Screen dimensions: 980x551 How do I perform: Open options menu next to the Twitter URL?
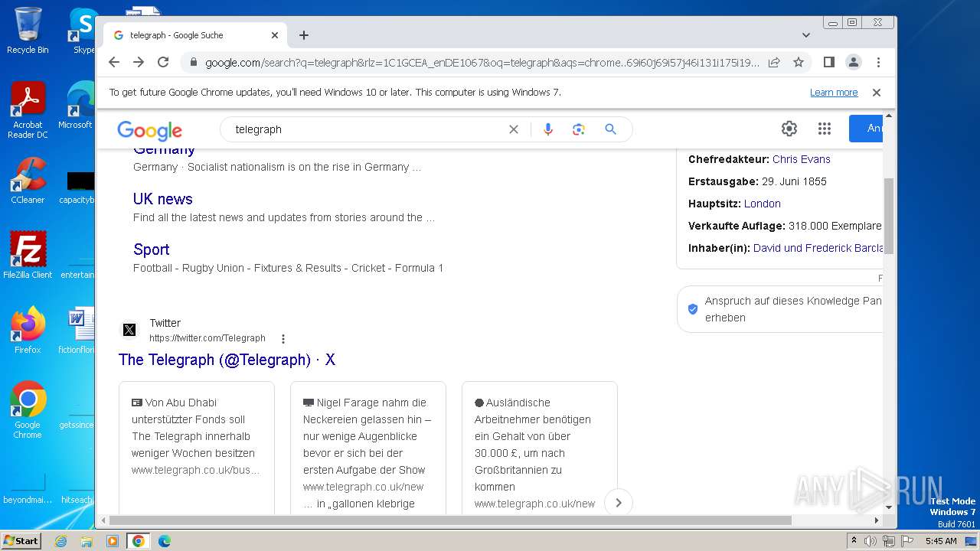click(x=283, y=339)
